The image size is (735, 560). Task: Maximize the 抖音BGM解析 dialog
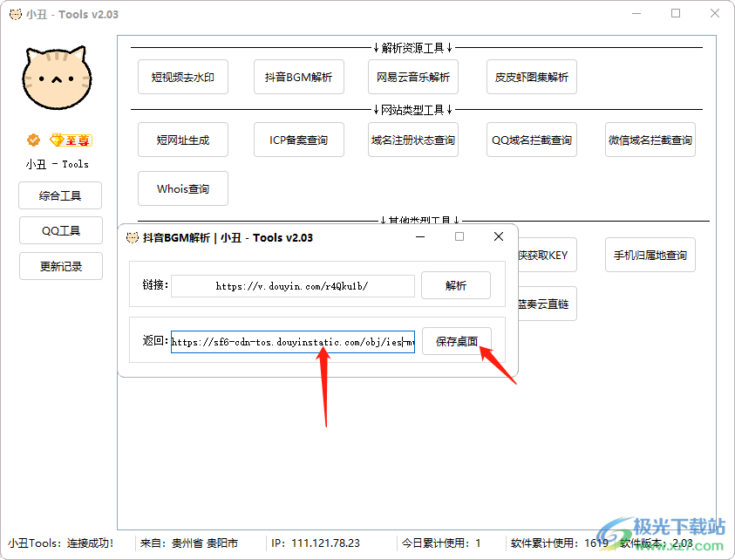click(x=459, y=237)
